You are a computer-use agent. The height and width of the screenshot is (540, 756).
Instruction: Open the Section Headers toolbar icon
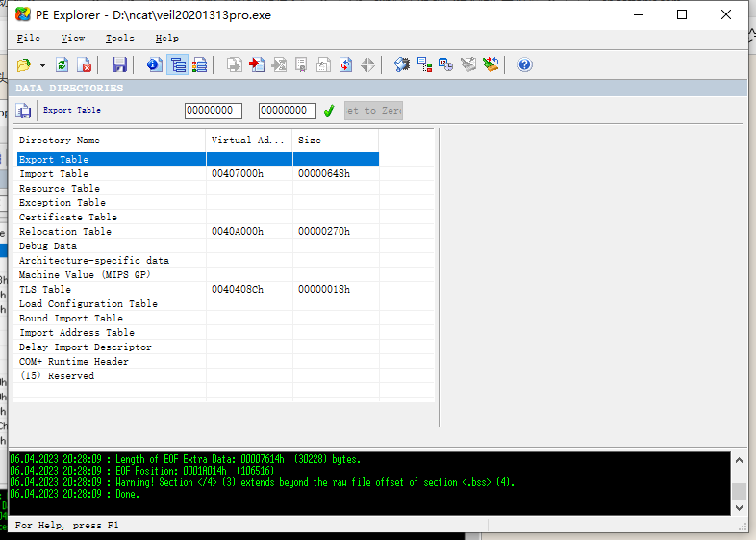199,64
